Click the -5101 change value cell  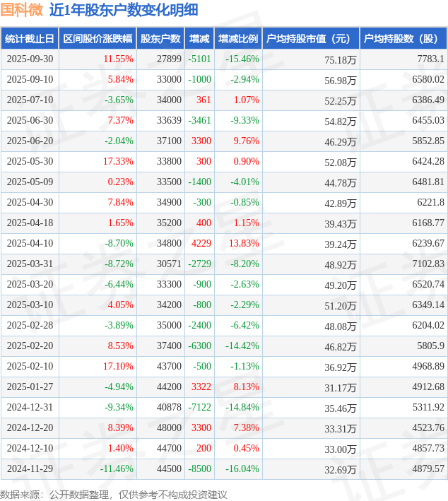click(200, 59)
